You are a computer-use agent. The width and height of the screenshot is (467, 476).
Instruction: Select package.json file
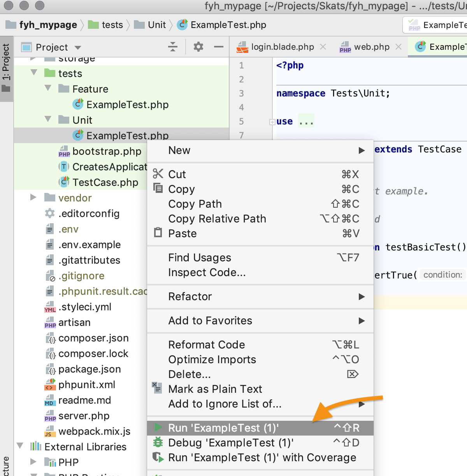(83, 369)
